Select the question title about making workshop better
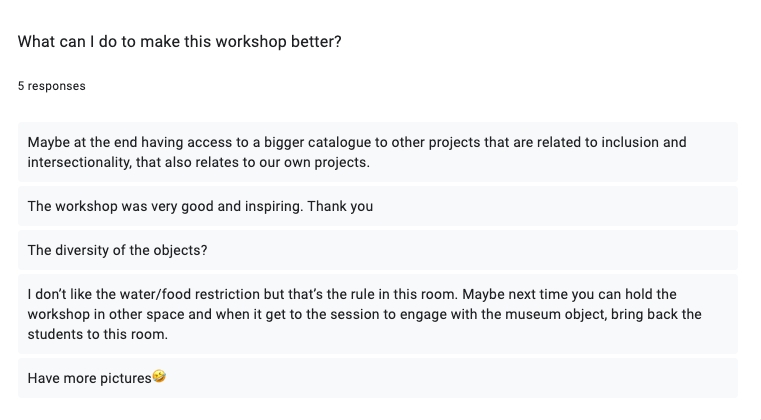Screen dimensions: 761x420 (180, 42)
